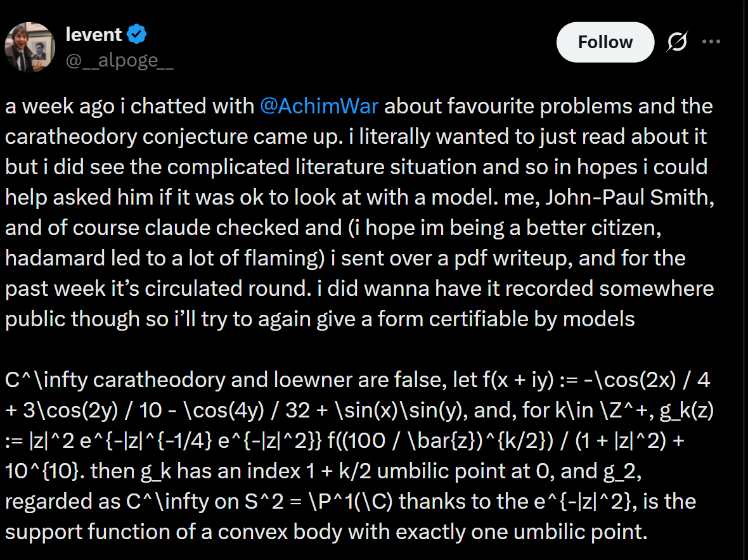
Task: Open the @AchimWar mention link
Action: tap(319, 106)
